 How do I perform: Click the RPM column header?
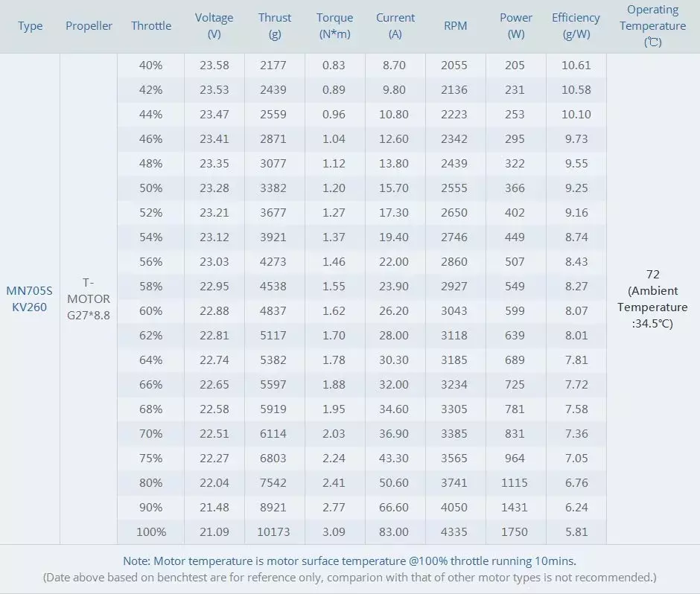(x=455, y=26)
